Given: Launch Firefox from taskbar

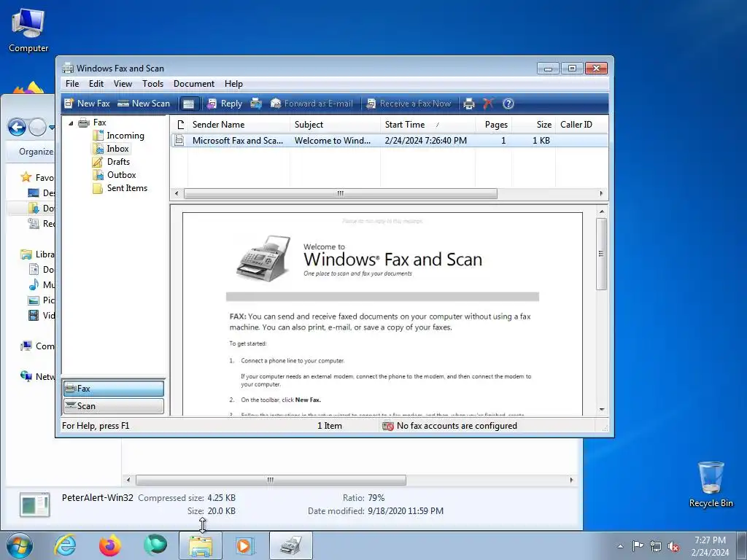Looking at the screenshot, I should (x=110, y=545).
